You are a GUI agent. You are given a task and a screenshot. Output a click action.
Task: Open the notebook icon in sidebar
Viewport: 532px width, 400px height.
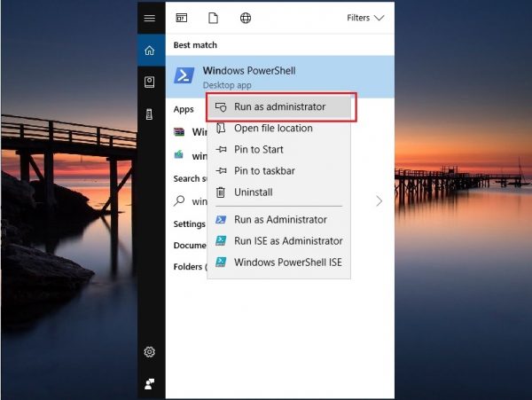pyautogui.click(x=150, y=82)
